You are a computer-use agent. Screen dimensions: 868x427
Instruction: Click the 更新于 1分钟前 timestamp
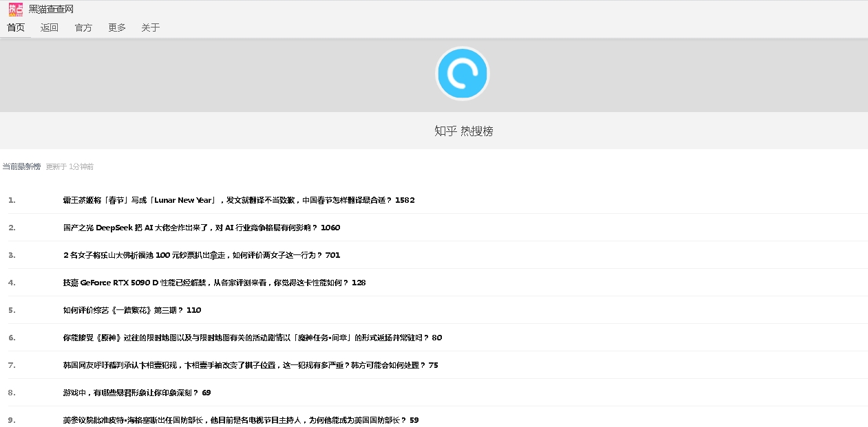point(70,166)
